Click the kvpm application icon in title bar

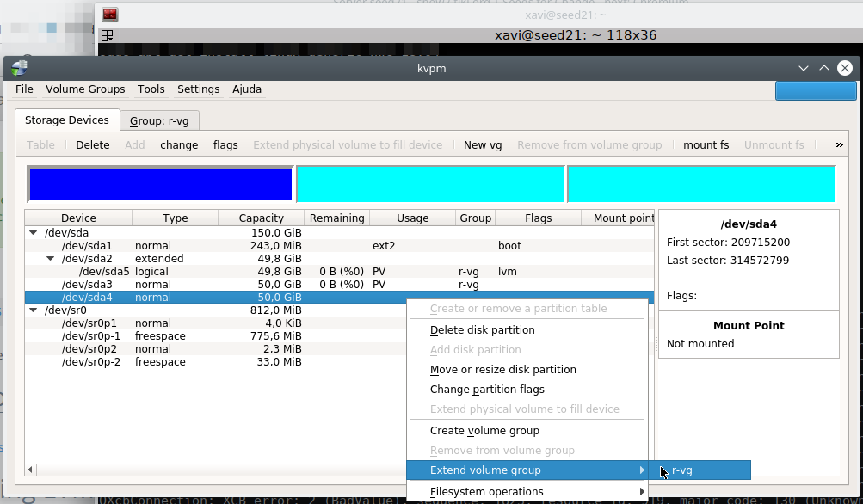pos(19,68)
